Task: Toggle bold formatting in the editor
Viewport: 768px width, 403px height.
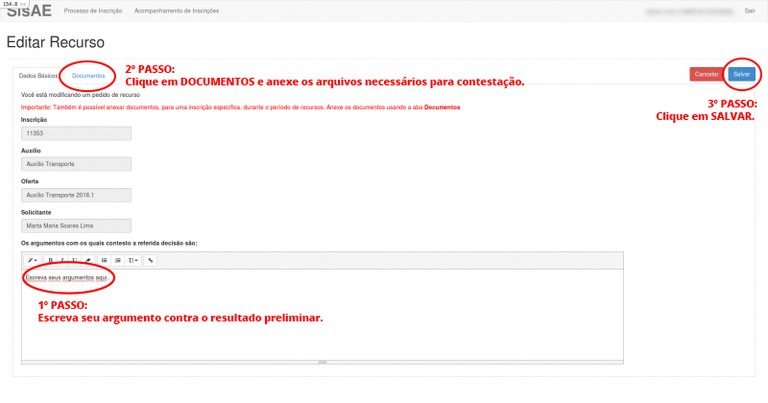Action: [49, 260]
